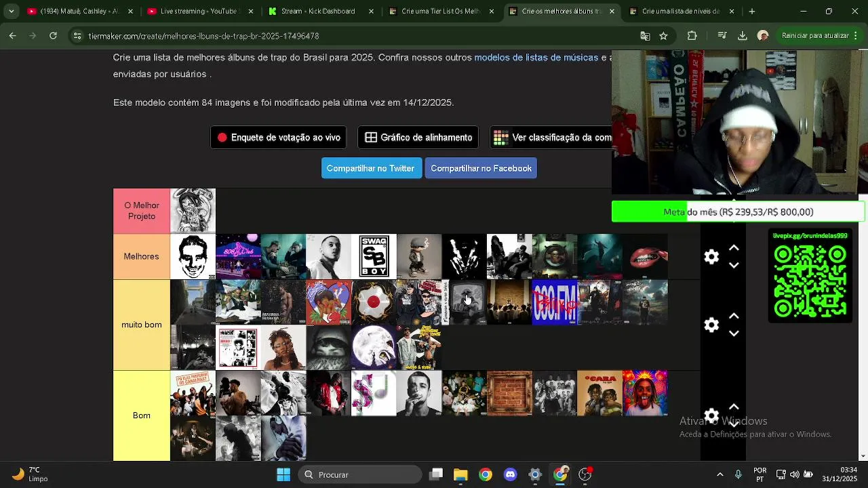Click Compartilhar no Twitter

coord(371,168)
